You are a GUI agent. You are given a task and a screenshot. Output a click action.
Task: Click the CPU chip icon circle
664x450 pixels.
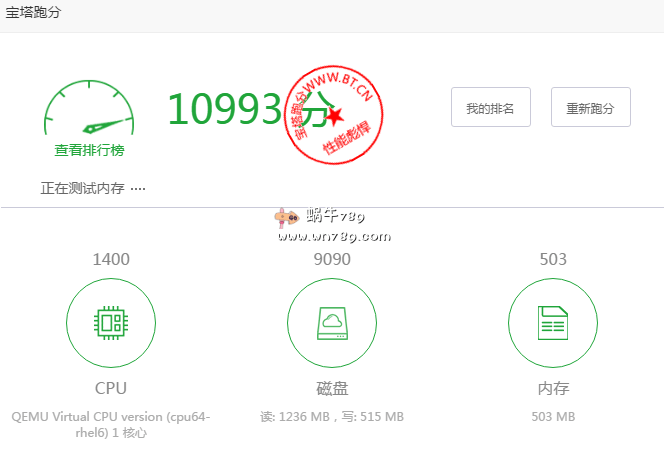[110, 322]
